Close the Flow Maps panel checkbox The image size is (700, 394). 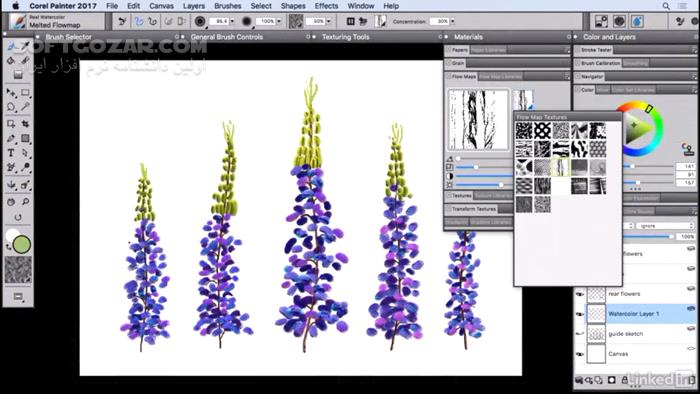point(449,77)
